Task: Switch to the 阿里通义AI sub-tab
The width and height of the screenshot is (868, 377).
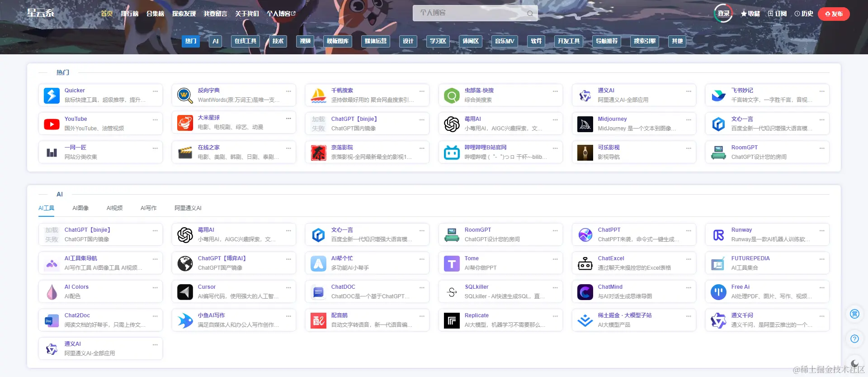Action: pos(188,208)
